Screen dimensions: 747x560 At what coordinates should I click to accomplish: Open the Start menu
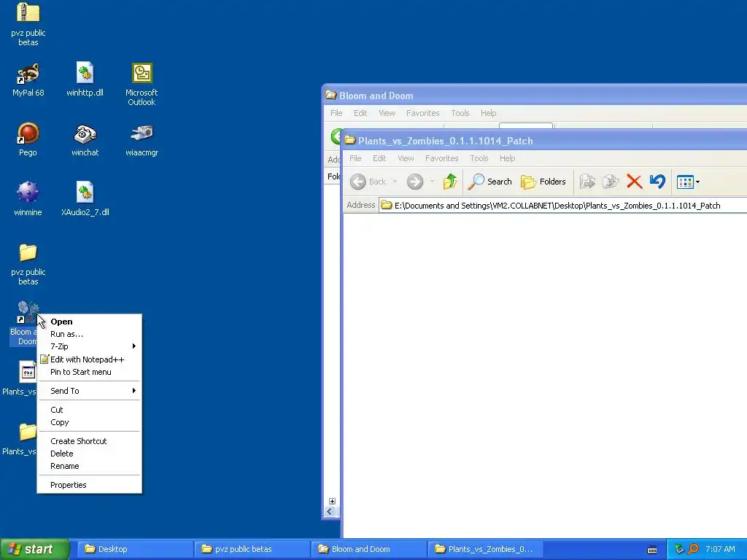click(35, 549)
